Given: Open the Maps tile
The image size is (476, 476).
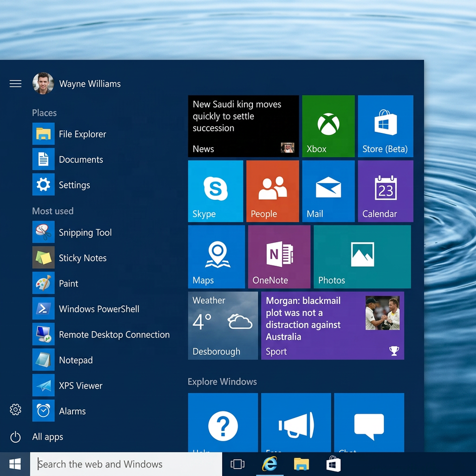Looking at the screenshot, I should (217, 256).
